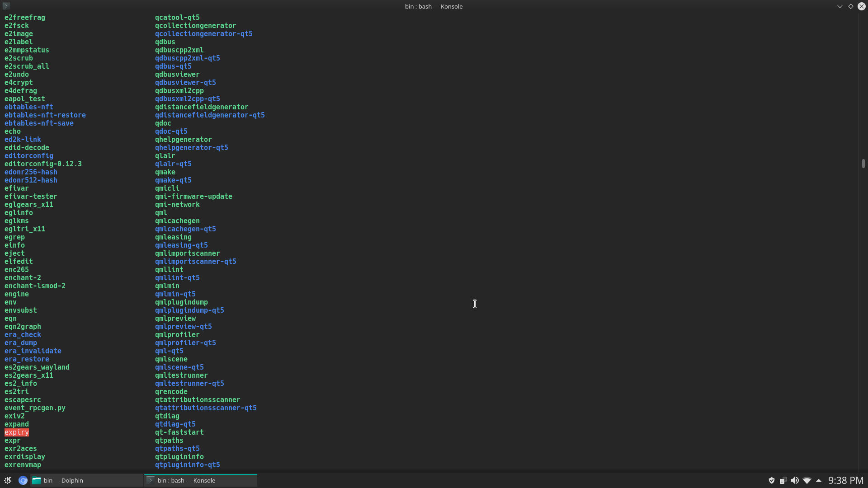Switch to the bin — Dolphin window

(x=87, y=480)
